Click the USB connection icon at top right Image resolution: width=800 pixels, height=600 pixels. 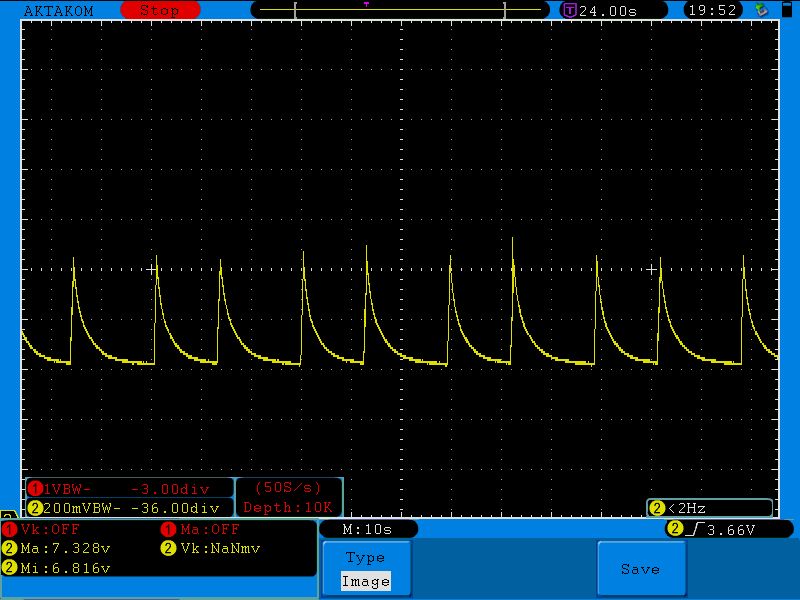[762, 10]
